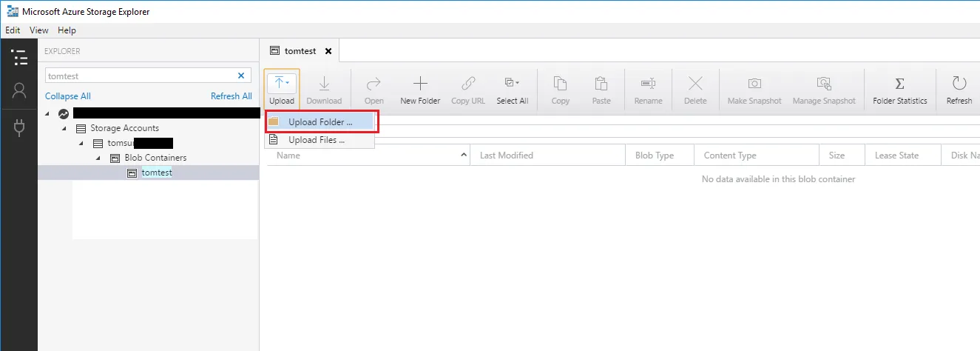Open the View menu
Screen dimensions: 980x351
(39, 30)
